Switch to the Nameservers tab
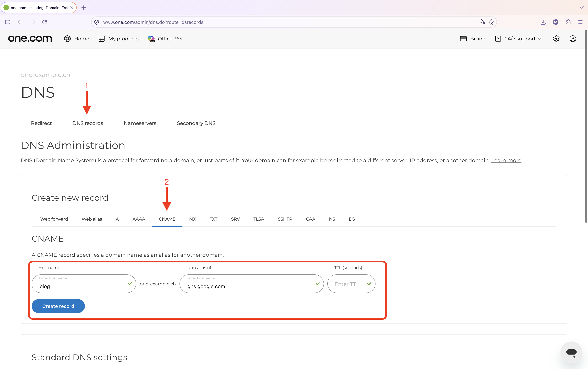Image resolution: width=588 pixels, height=369 pixels. [x=140, y=123]
